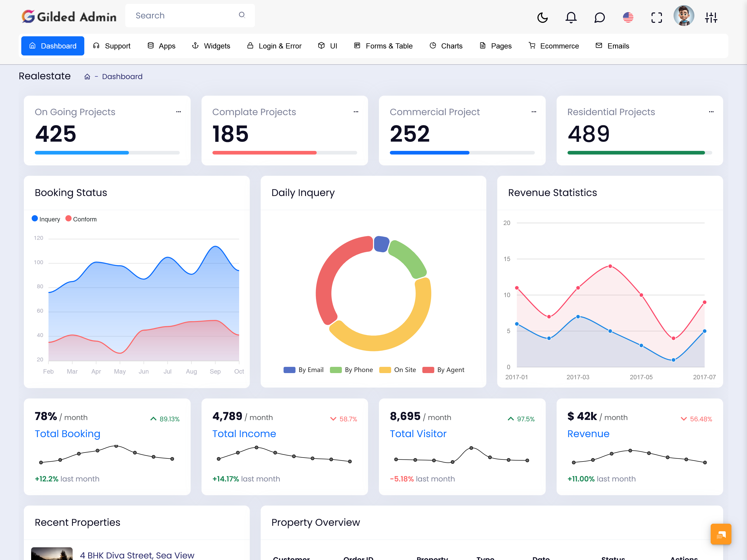Toggle dark mode moon icon
Screen dimensions: 747x560
(542, 17)
